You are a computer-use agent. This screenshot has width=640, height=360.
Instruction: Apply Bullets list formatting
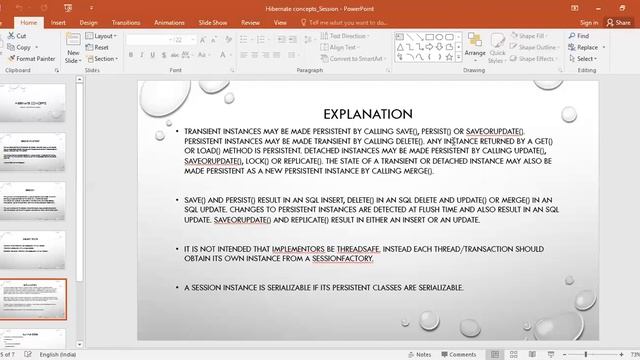pos(244,40)
